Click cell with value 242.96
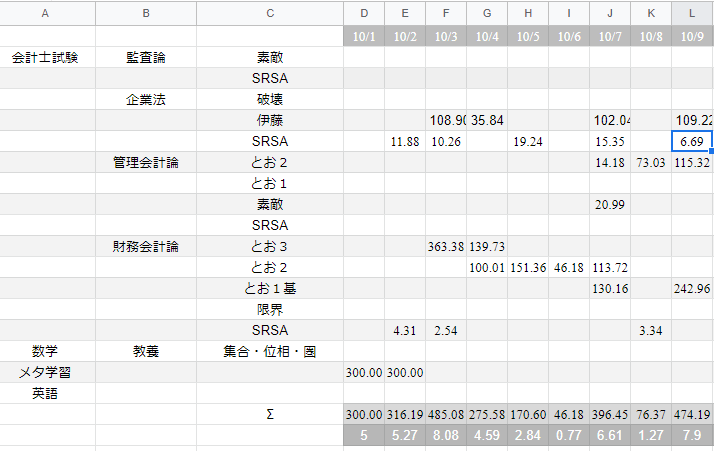This screenshot has height=451, width=714. click(x=692, y=288)
